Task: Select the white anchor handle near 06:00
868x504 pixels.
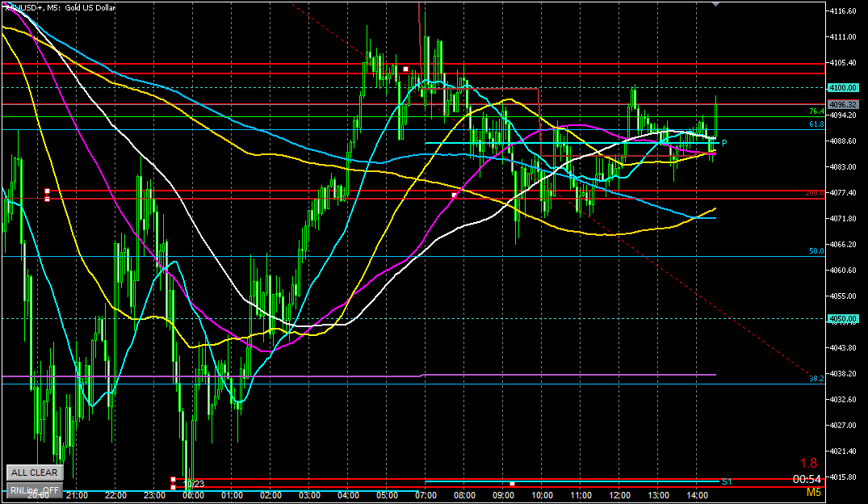Action: coord(406,69)
